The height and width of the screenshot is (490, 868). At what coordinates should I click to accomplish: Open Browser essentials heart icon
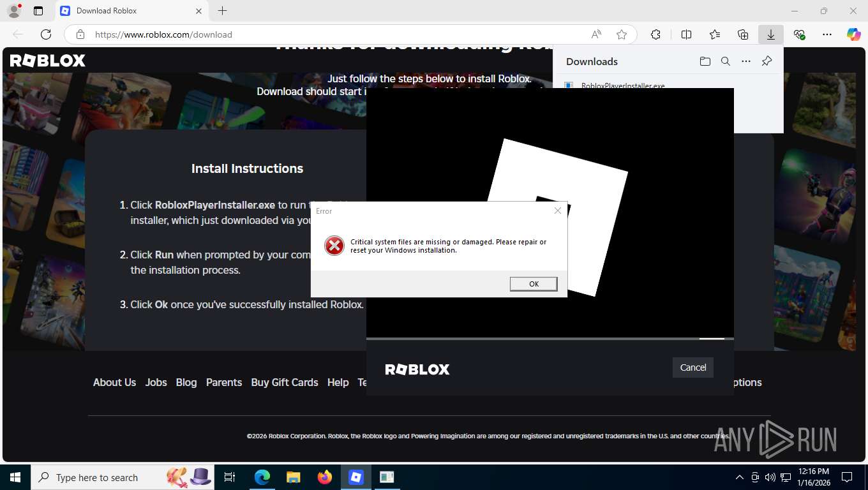[x=799, y=34]
